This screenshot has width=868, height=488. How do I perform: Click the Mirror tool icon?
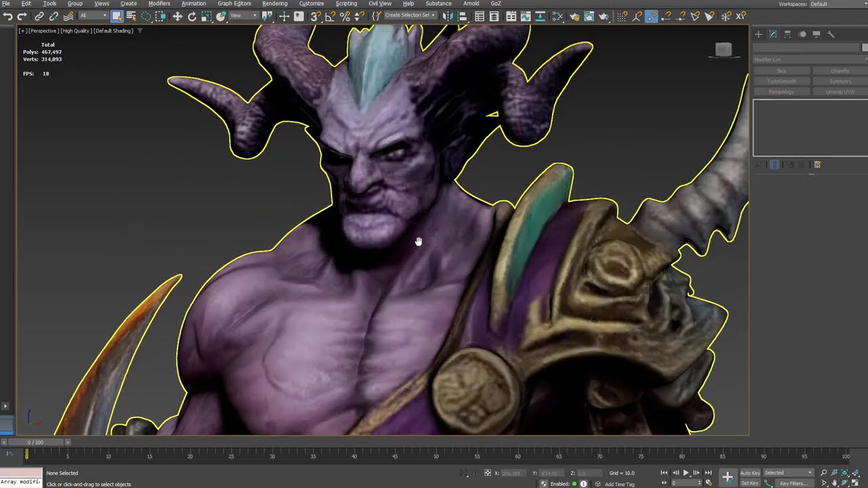pos(448,16)
